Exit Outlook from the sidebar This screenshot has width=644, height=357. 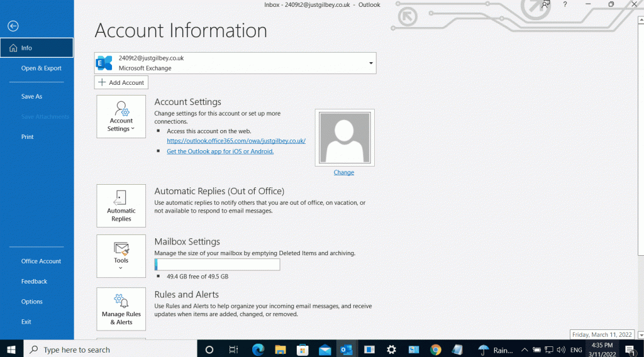coord(26,322)
